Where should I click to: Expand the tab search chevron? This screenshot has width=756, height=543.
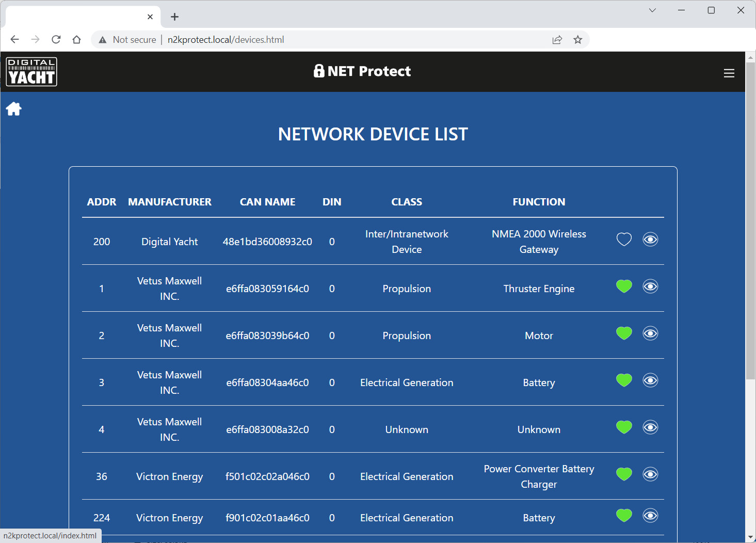[652, 10]
